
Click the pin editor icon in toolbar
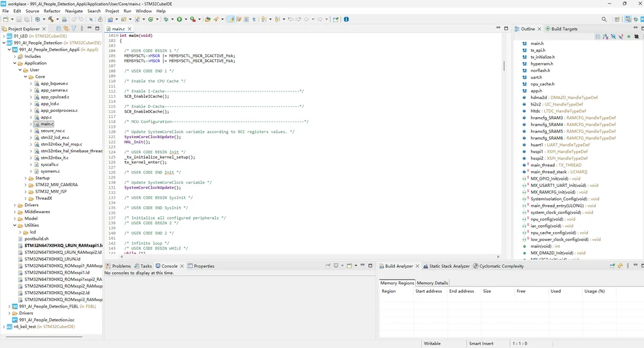[335, 19]
